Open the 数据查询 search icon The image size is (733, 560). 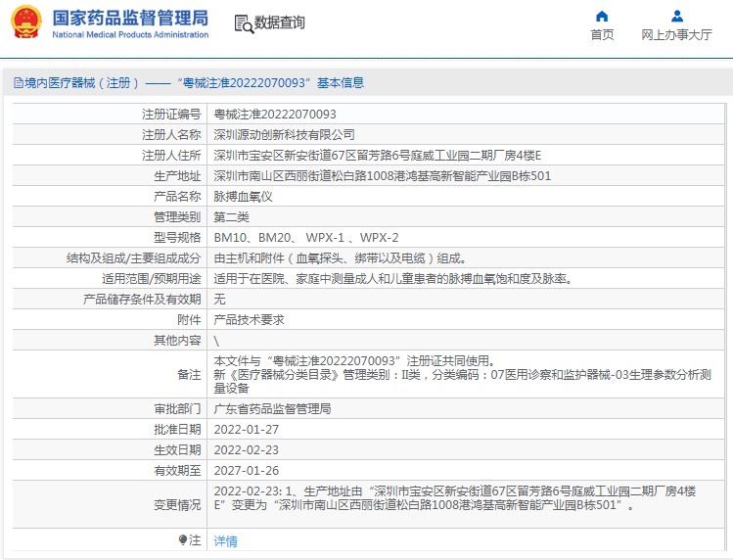[244, 23]
